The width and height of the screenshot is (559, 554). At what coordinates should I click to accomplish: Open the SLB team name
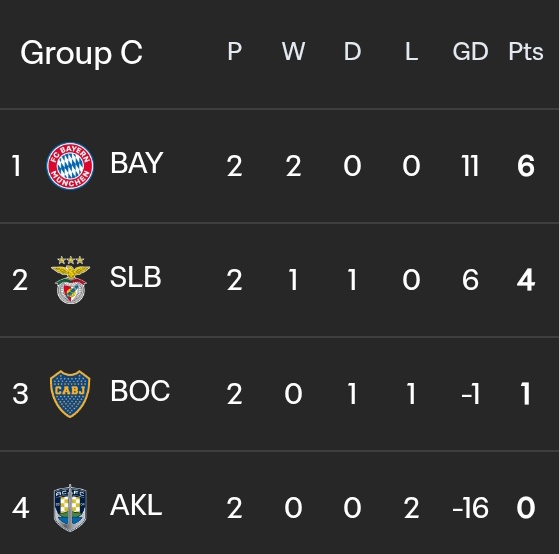point(135,277)
